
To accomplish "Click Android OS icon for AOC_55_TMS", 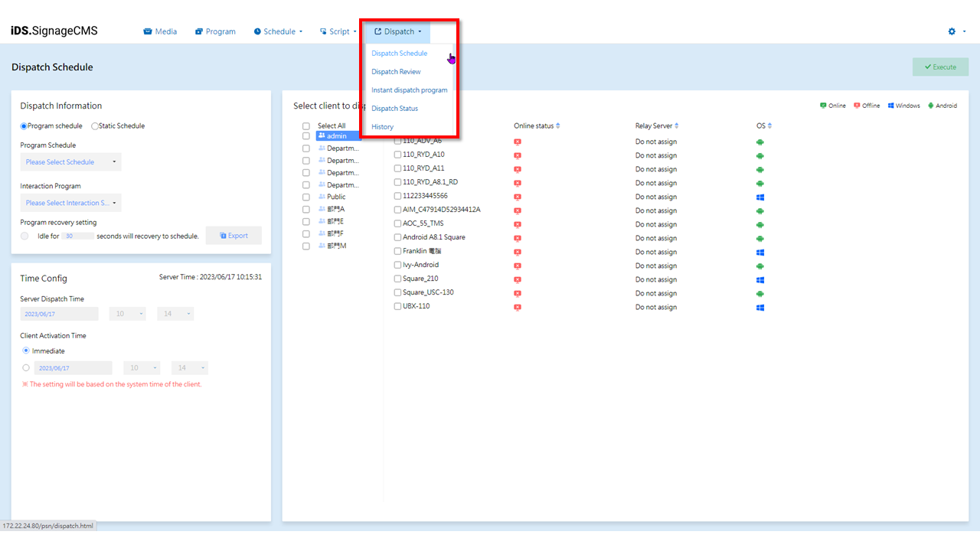I will 760,224.
